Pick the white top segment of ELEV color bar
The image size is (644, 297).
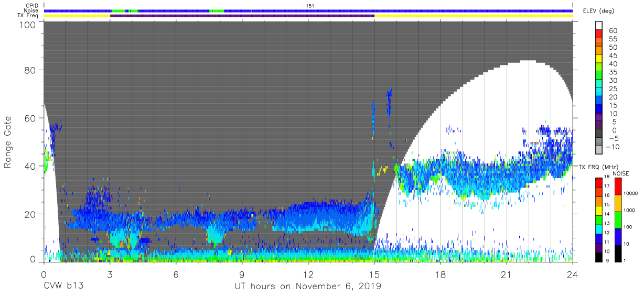click(x=599, y=24)
